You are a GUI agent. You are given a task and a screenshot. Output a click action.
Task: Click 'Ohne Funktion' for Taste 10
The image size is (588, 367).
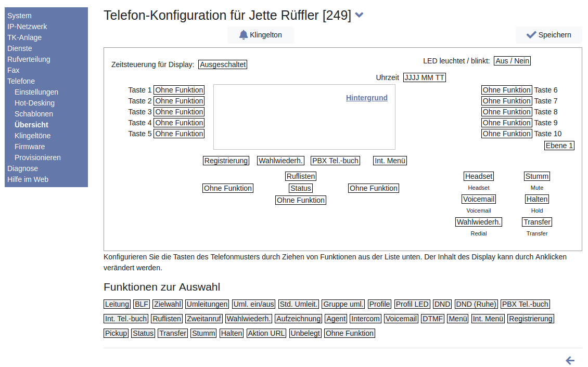(506, 134)
